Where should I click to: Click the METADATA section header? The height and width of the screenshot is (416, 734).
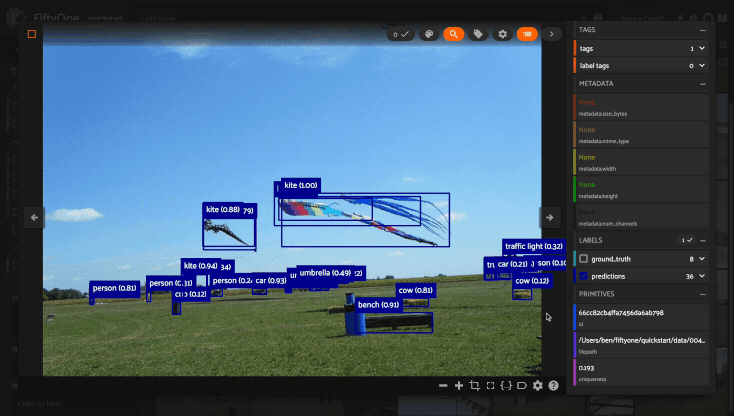(x=596, y=84)
